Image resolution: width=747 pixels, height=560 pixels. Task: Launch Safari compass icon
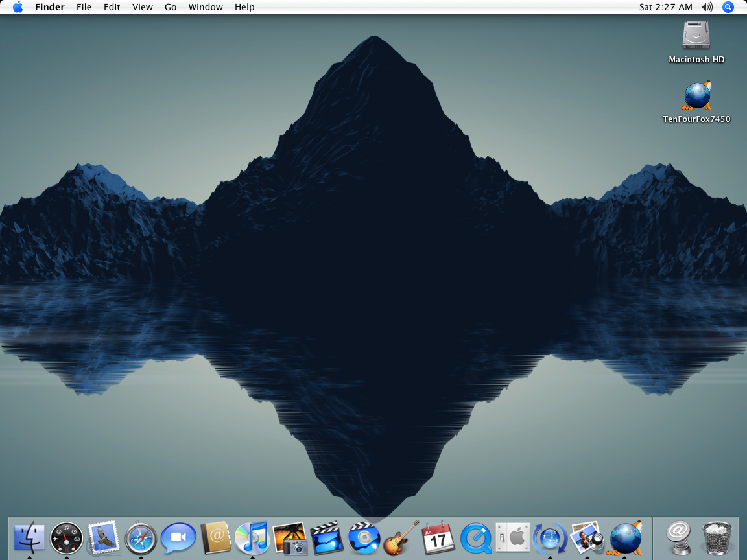coord(141,538)
